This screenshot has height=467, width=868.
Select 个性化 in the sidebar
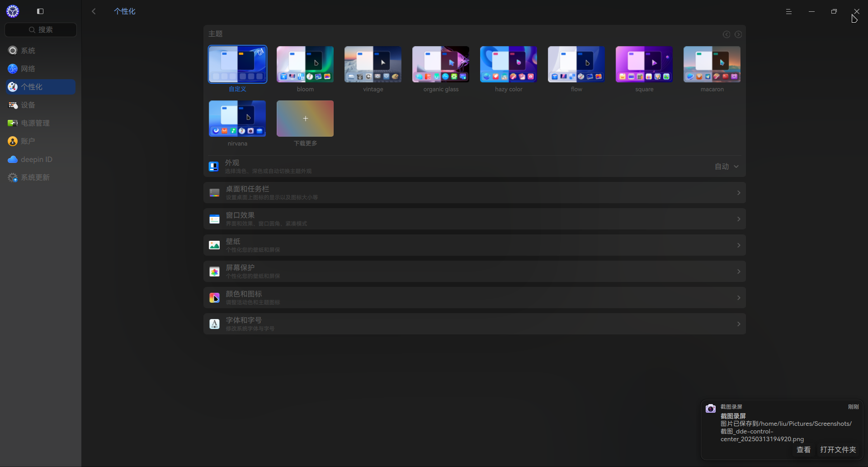click(41, 87)
